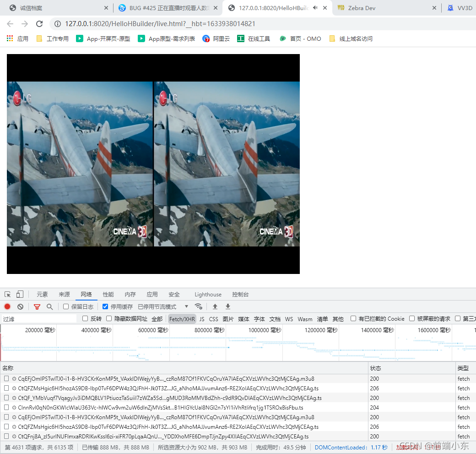Image resolution: width=476 pixels, height=454 pixels.
Task: Switch to Zebra Dev browser tab
Action: pyautogui.click(x=386, y=8)
